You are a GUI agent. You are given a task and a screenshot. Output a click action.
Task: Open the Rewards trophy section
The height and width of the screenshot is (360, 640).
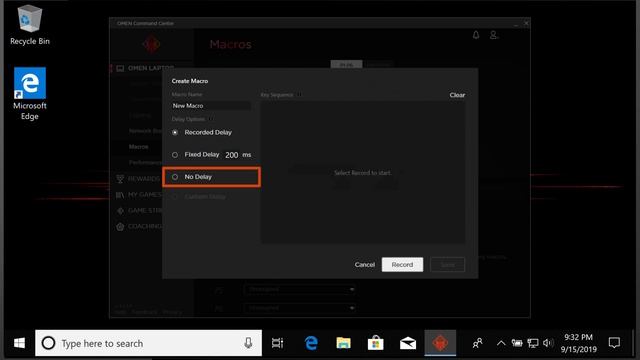(x=138, y=179)
